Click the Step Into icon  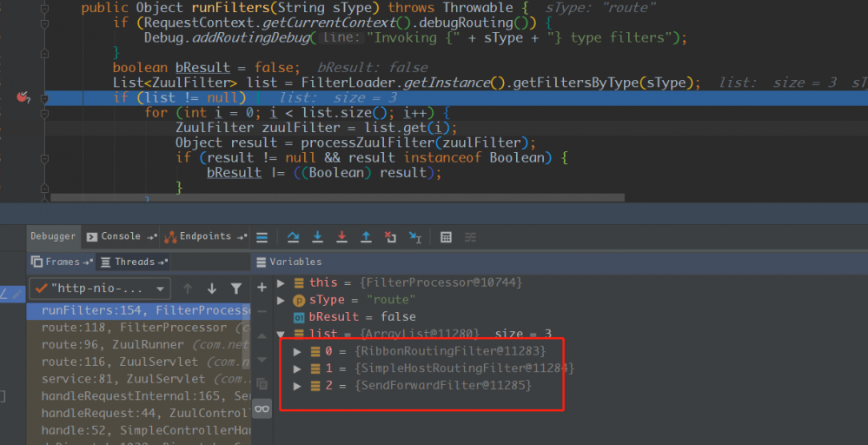tap(317, 237)
